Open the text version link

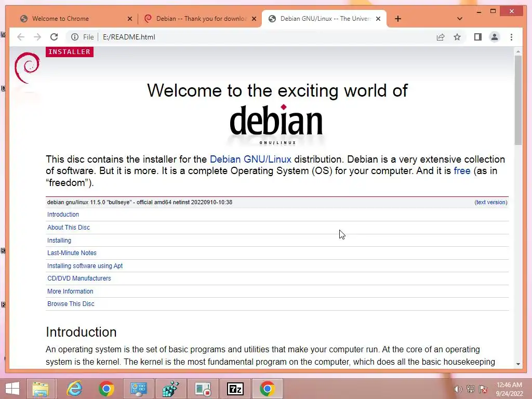tap(491, 202)
